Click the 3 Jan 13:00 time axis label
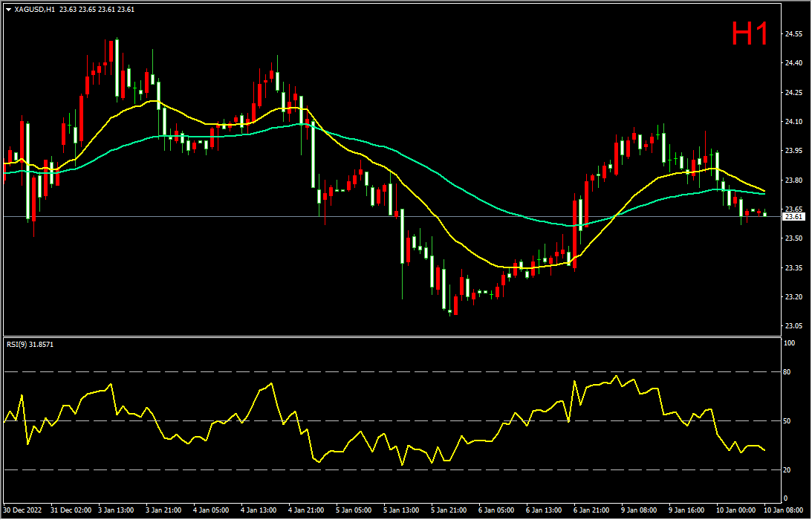Image resolution: width=812 pixels, height=520 pixels. [x=117, y=510]
